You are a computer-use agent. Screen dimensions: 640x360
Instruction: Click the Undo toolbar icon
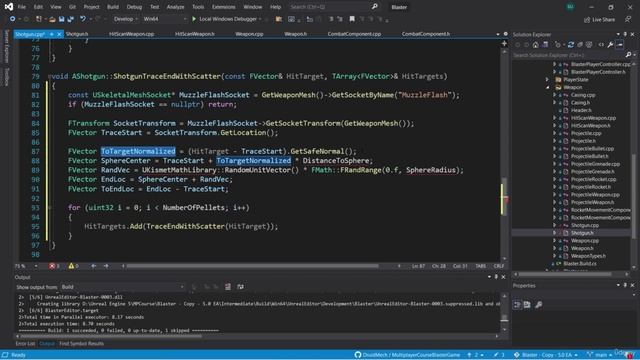pyautogui.click(x=83, y=19)
